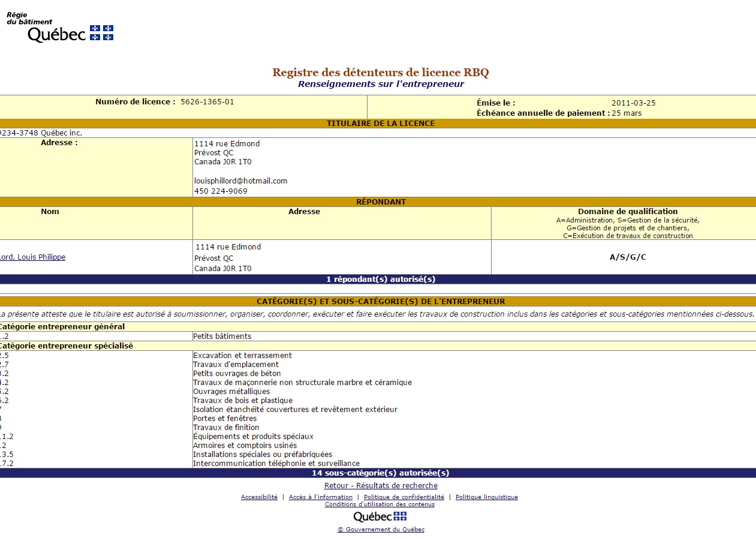Click Travaux d'emplacement row
The height and width of the screenshot is (538, 756).
pyautogui.click(x=378, y=365)
